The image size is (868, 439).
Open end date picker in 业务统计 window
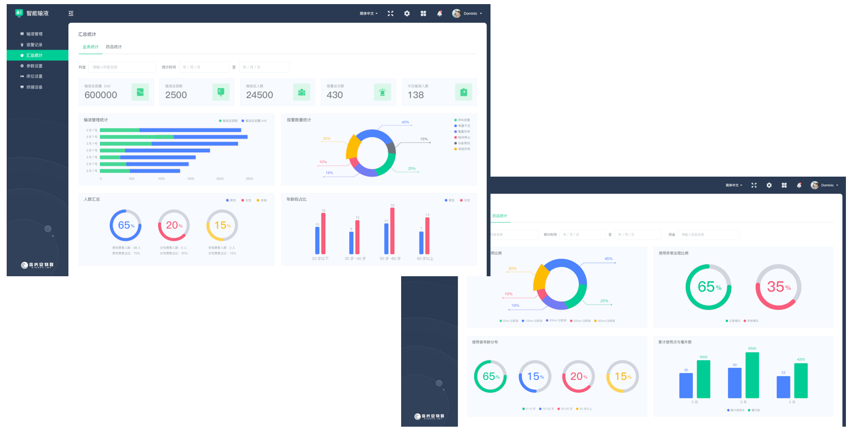[x=264, y=67]
